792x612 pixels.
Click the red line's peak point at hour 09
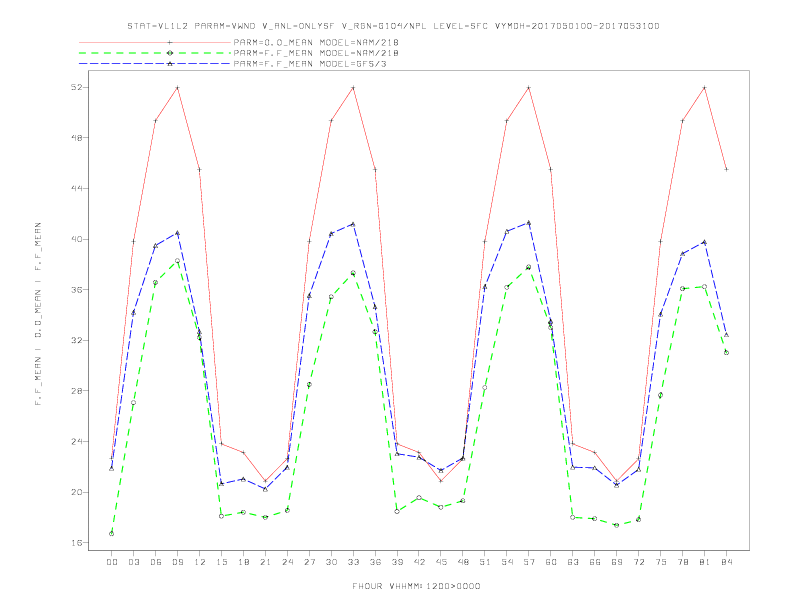177,88
